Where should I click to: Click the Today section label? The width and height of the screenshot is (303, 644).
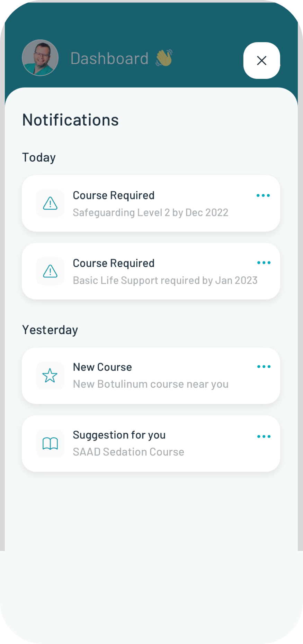39,157
